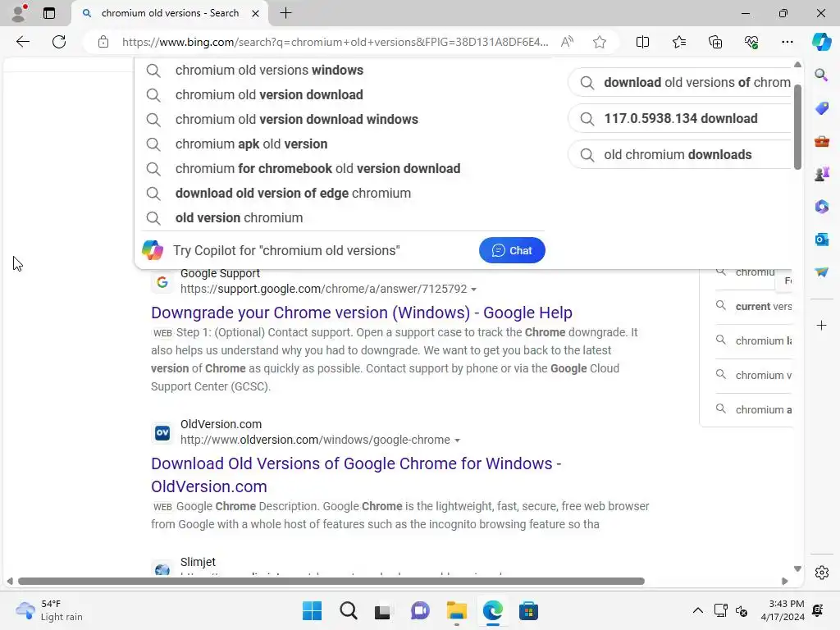
Task: Open the weather widget Light rain
Action: [x=48, y=610]
